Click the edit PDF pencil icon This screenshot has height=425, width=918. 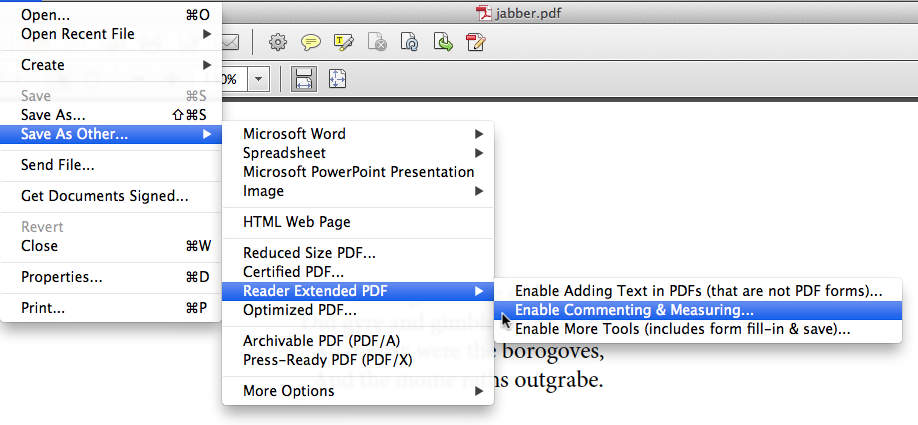pyautogui.click(x=475, y=42)
